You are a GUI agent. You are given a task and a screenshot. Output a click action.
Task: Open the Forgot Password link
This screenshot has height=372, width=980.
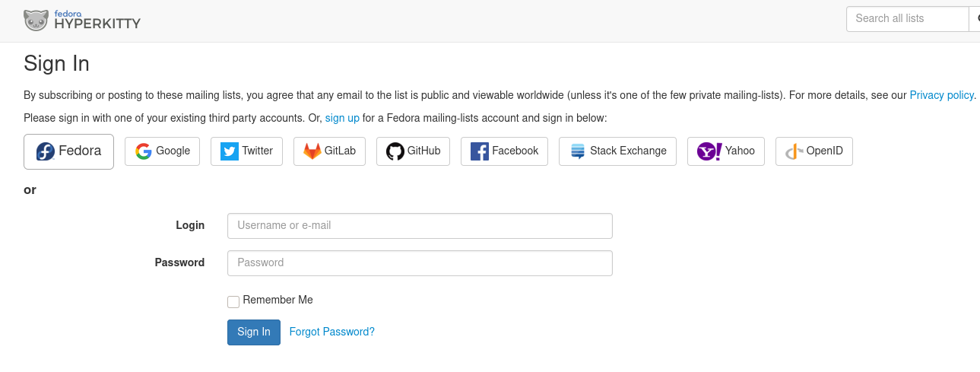coord(331,332)
